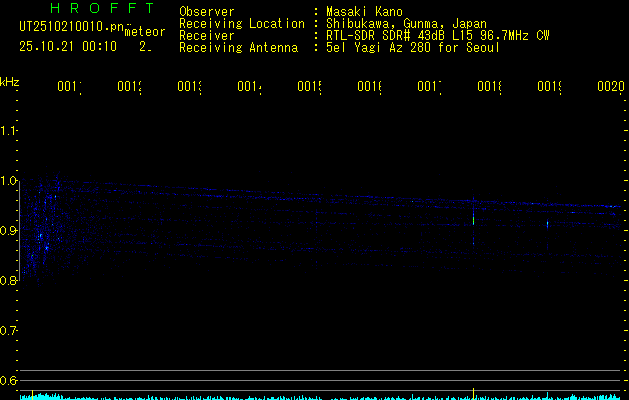This screenshot has width=629, height=400.
Task: Click the 0020 time axis marker
Action: 610,88
